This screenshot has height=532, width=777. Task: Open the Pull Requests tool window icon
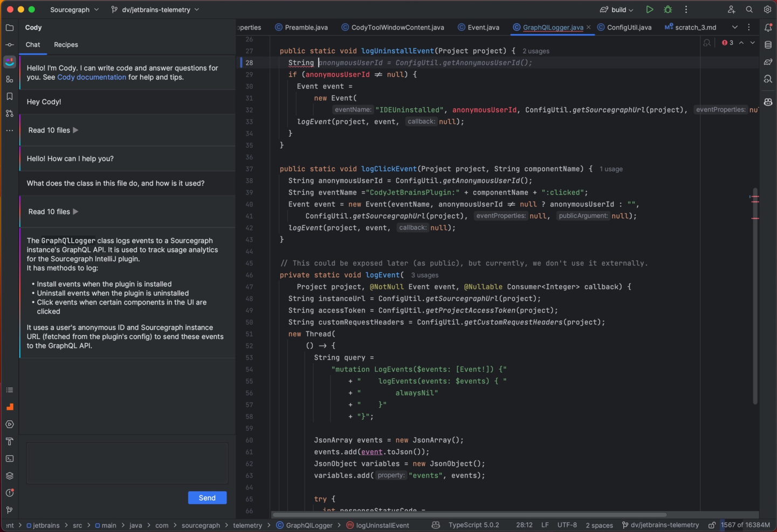(9, 114)
